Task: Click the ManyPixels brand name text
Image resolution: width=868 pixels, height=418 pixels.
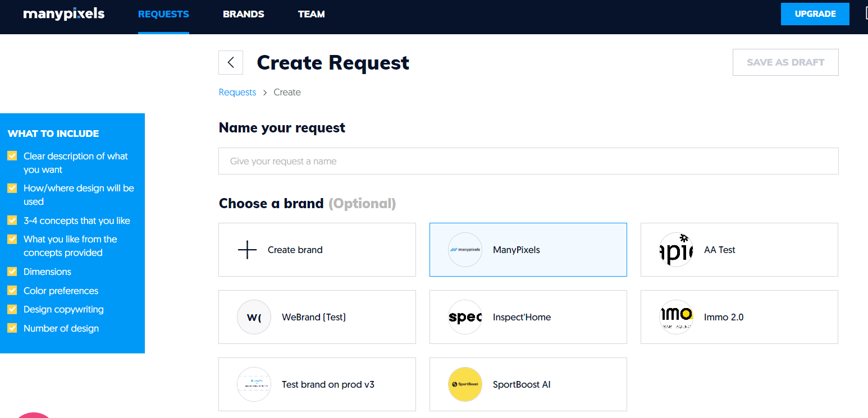Action: point(517,250)
